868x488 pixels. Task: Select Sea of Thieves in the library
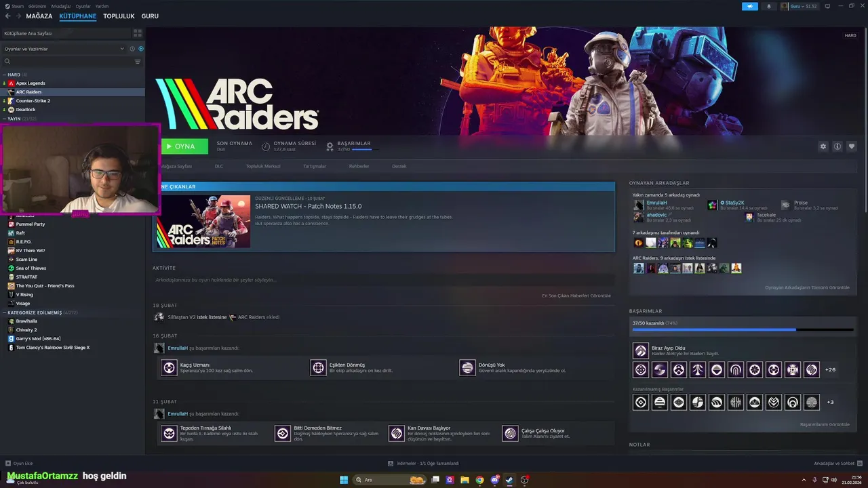31,268
